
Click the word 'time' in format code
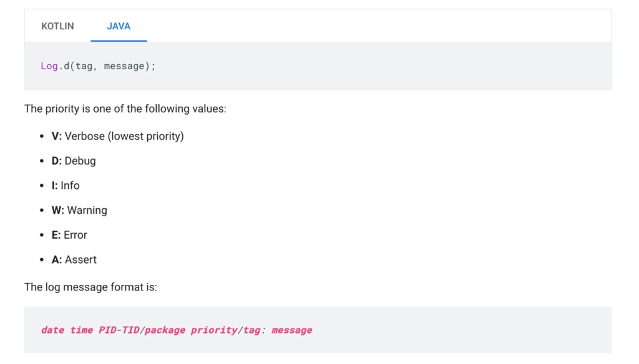point(81,330)
